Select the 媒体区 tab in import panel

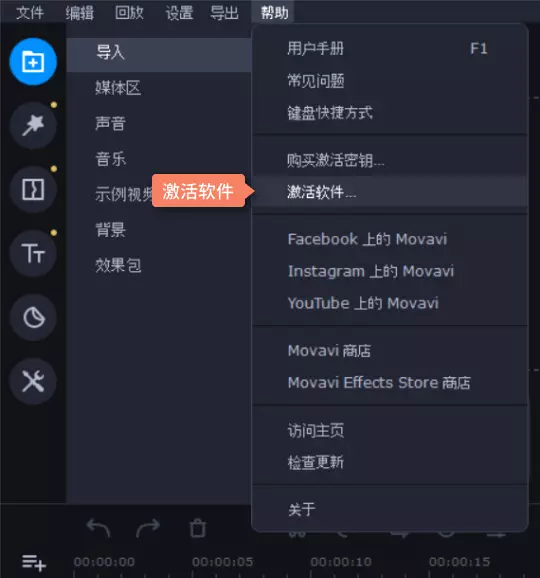coord(118,88)
